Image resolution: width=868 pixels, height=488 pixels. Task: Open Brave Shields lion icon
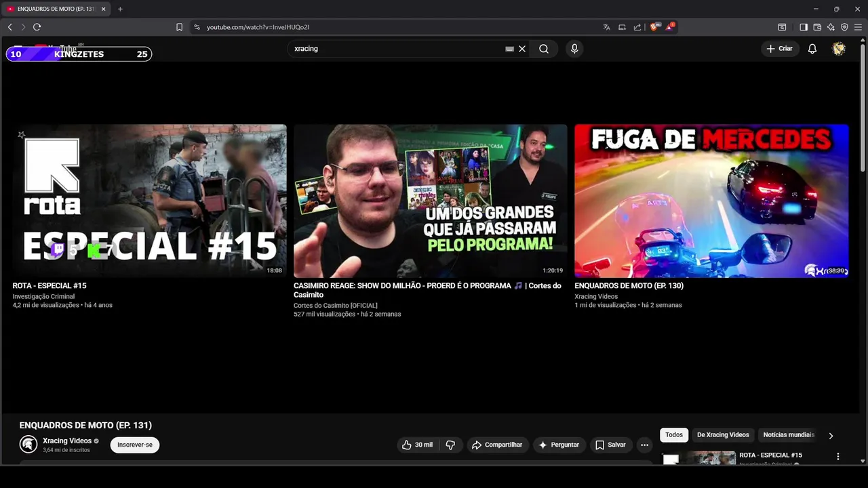[654, 27]
